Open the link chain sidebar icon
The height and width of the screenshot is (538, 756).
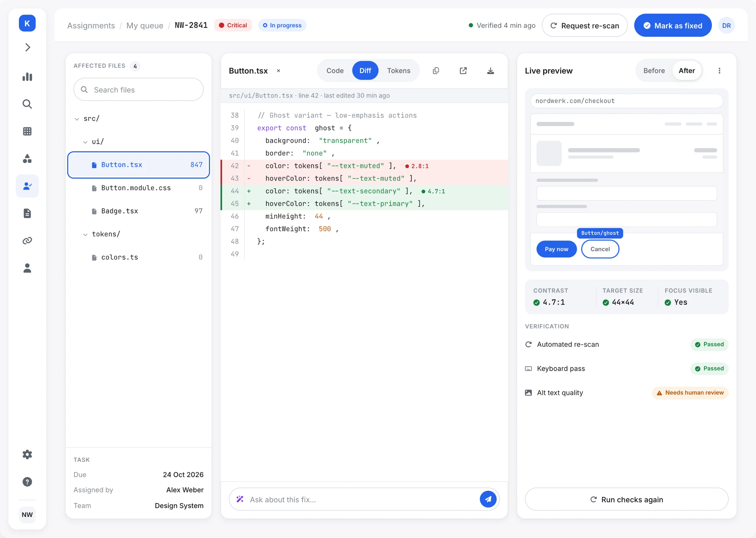tap(27, 241)
